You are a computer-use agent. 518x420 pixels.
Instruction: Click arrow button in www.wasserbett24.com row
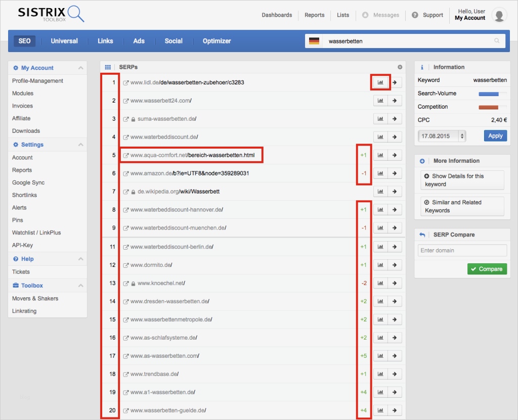coord(395,101)
